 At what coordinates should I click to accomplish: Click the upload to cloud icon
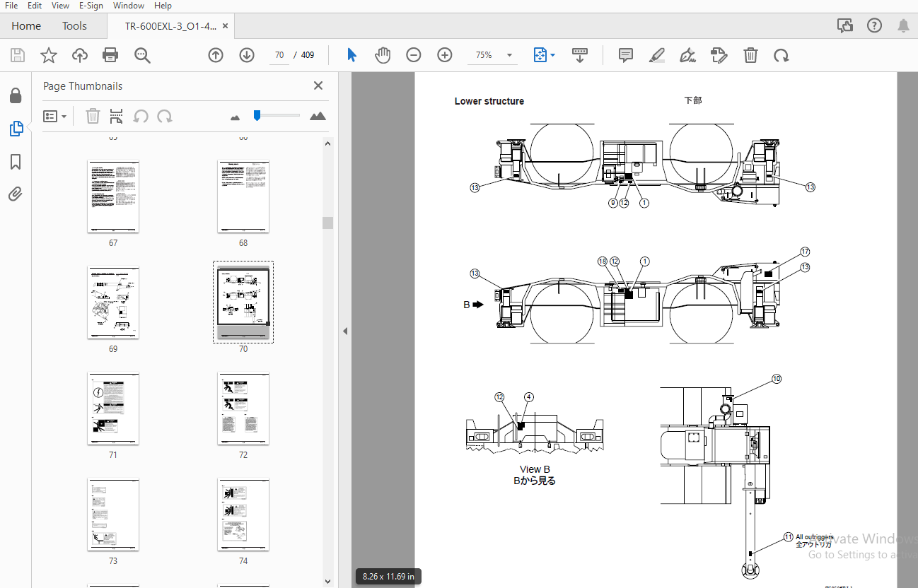[79, 55]
